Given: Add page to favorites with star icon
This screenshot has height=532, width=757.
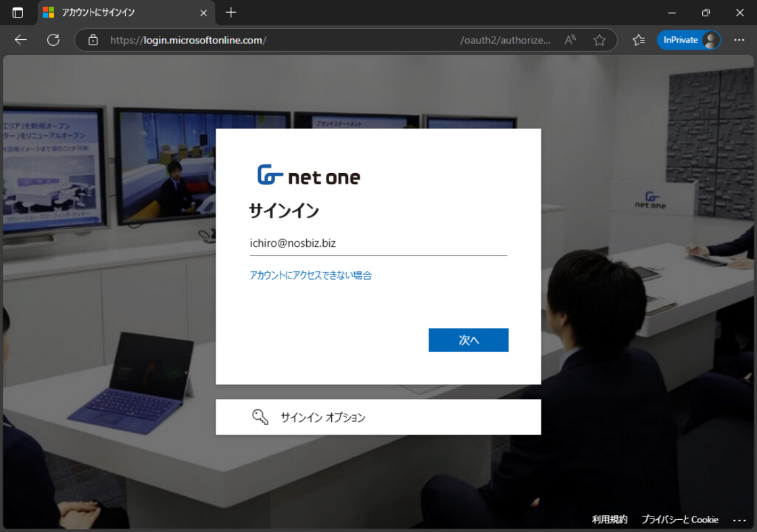Looking at the screenshot, I should tap(600, 40).
